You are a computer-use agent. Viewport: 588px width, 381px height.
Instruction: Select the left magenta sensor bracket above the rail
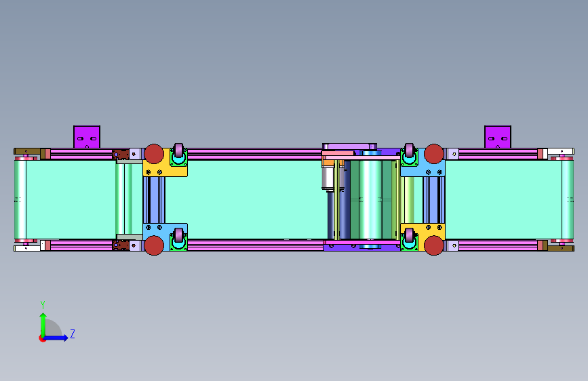pos(87,137)
